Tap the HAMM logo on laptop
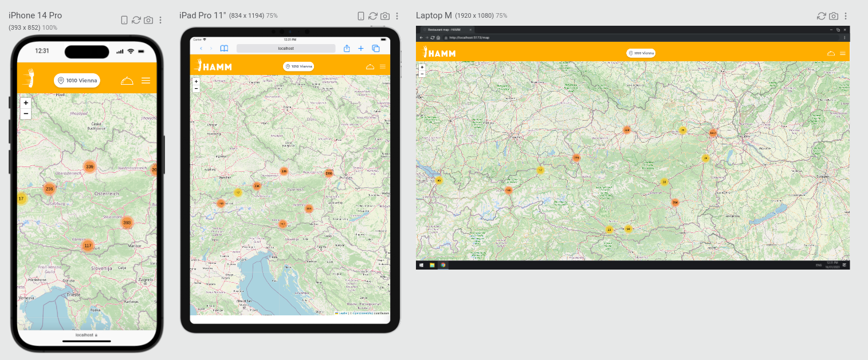The image size is (868, 360). [439, 53]
